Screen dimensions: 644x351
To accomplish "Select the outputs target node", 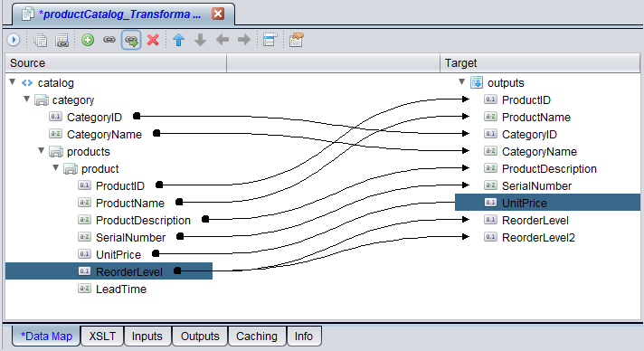I will click(x=506, y=83).
